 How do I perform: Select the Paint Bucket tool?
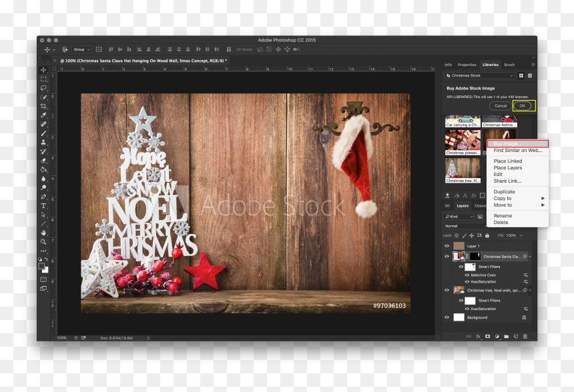pyautogui.click(x=43, y=169)
